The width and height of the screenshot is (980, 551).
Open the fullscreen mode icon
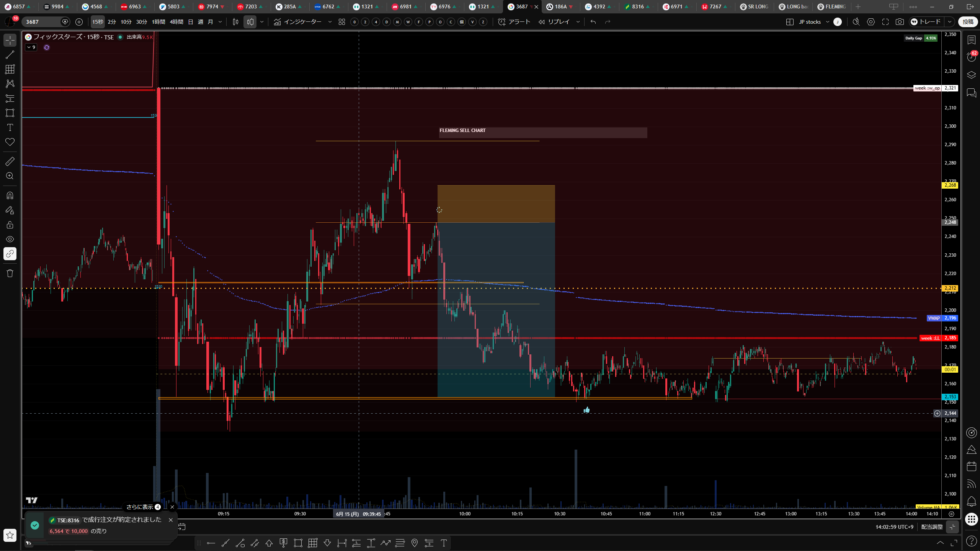tap(885, 22)
